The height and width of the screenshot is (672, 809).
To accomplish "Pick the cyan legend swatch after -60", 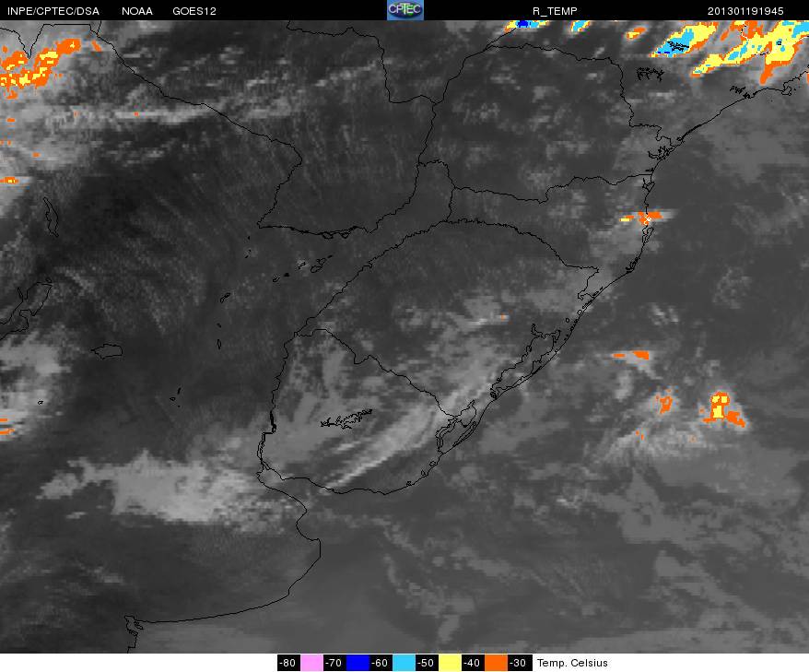I will 404,663.
